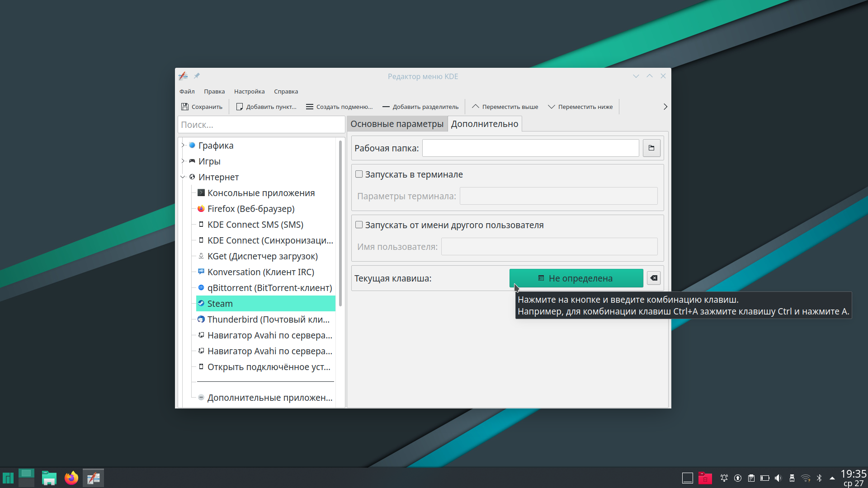Click the Поиск search field
The height and width of the screenshot is (488, 868).
pyautogui.click(x=261, y=125)
